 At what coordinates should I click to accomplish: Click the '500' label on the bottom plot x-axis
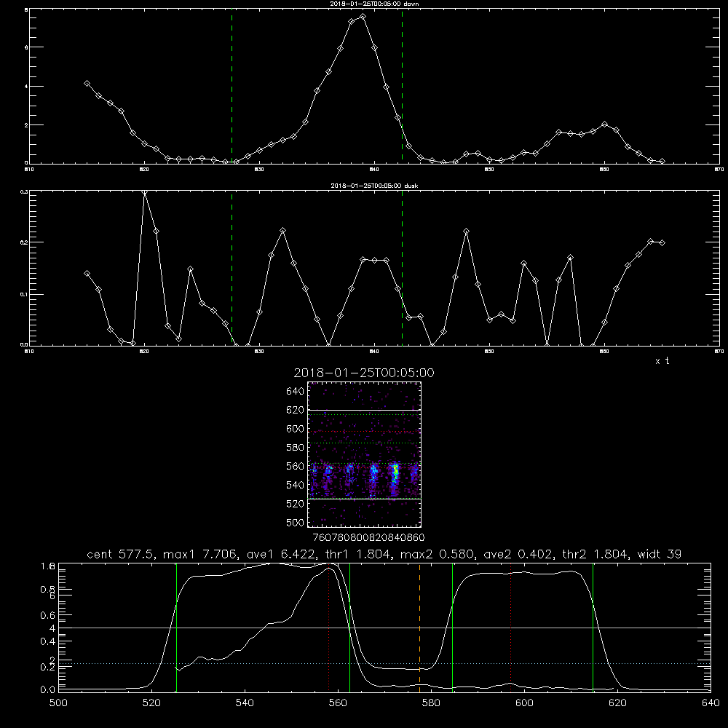pyautogui.click(x=58, y=703)
